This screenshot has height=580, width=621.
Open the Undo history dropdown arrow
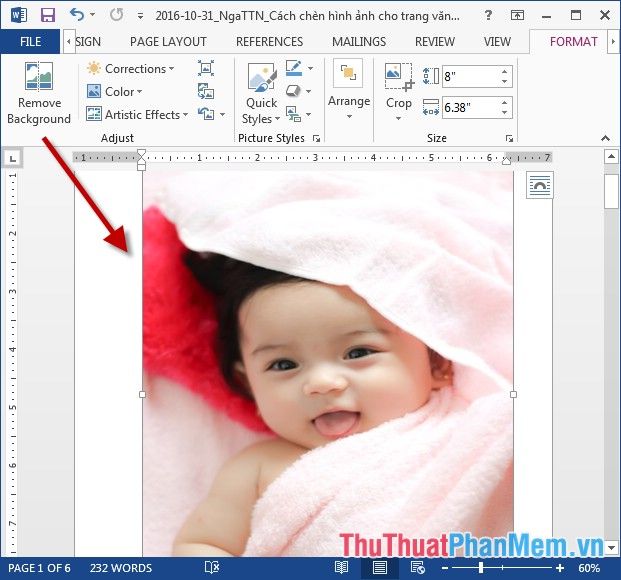pyautogui.click(x=93, y=15)
